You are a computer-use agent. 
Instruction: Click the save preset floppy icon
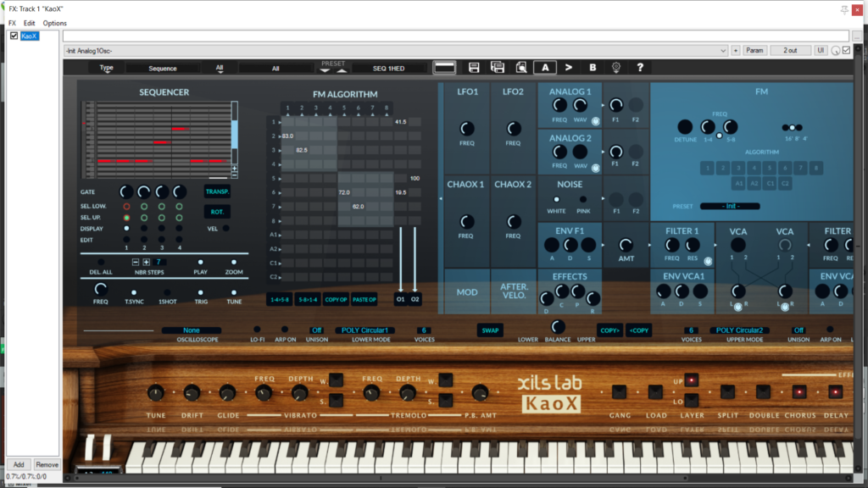(x=473, y=68)
